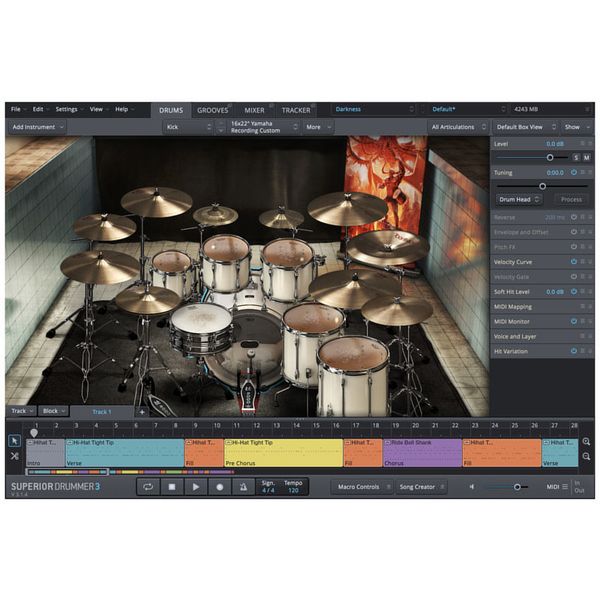
Task: Toggle the metronome icon
Action: point(243,487)
